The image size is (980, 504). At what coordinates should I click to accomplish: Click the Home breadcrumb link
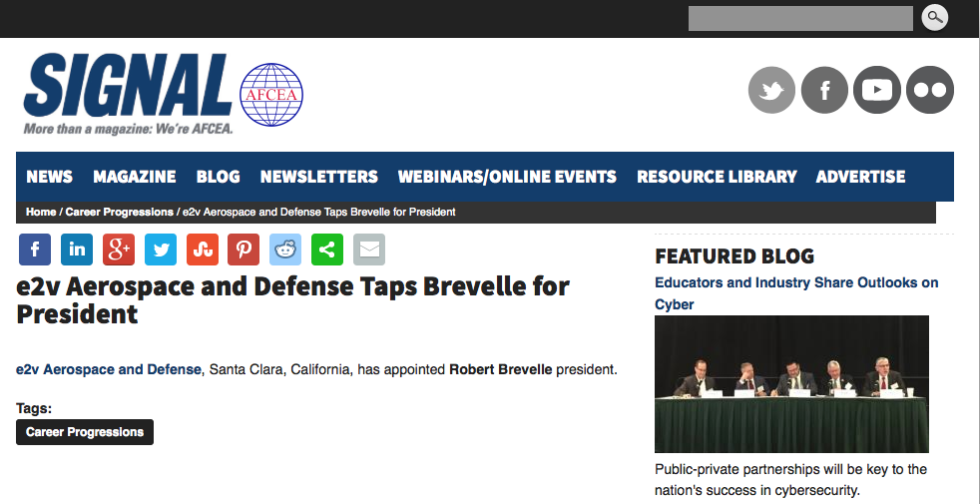41,212
